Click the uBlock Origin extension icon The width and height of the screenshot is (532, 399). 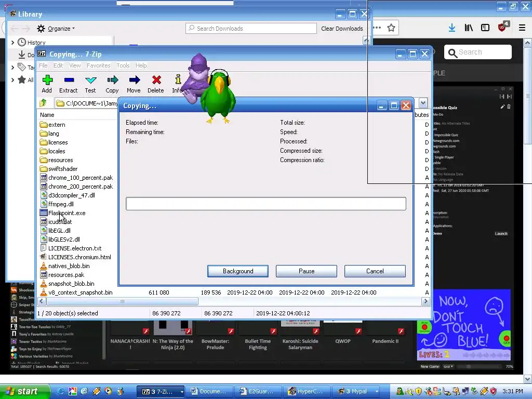(502, 27)
